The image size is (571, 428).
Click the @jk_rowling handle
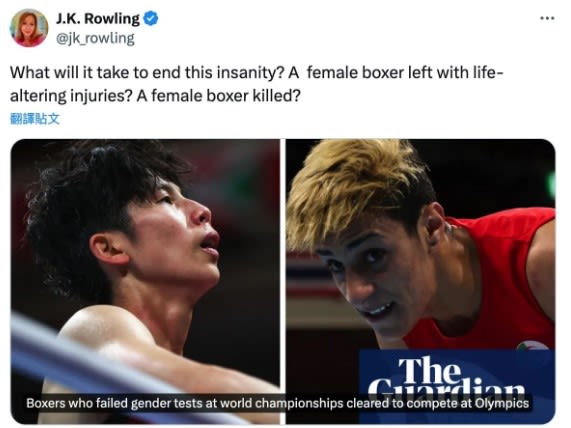(95, 38)
